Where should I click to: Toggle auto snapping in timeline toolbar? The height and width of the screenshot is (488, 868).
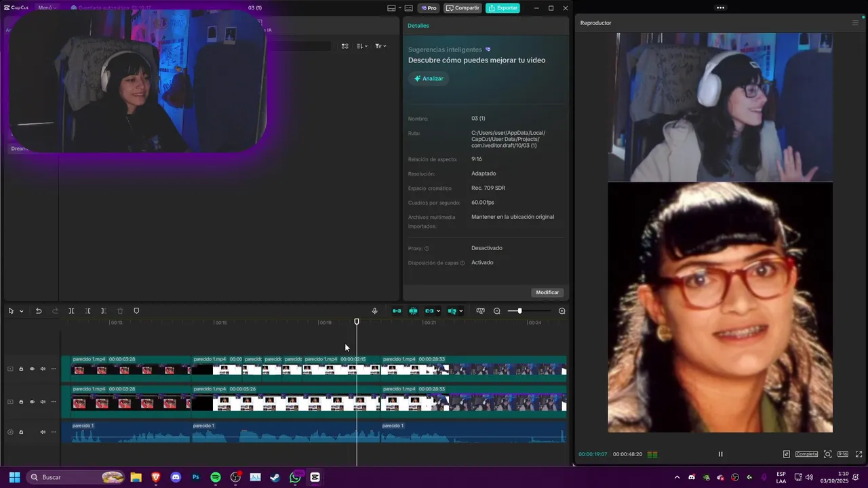(x=413, y=311)
